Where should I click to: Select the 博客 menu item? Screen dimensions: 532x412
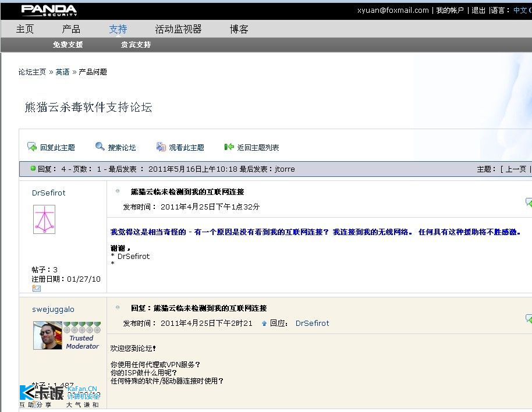click(239, 29)
